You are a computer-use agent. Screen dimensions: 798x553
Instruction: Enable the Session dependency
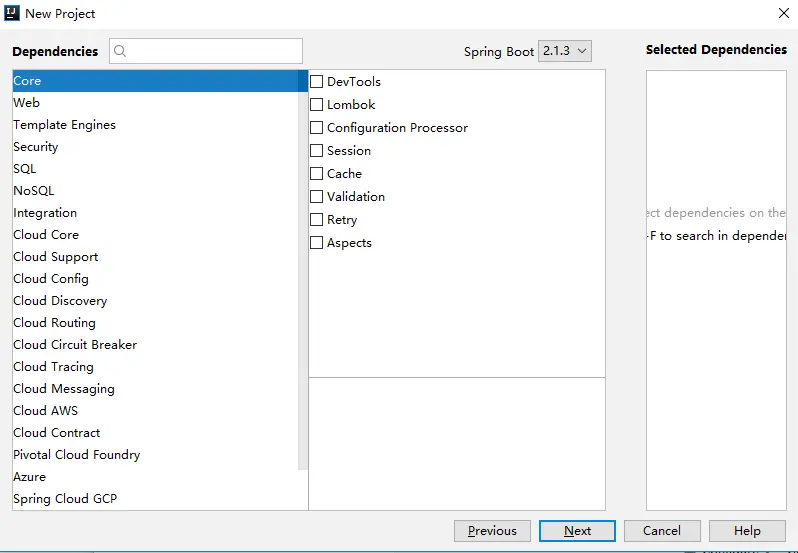pyautogui.click(x=317, y=151)
